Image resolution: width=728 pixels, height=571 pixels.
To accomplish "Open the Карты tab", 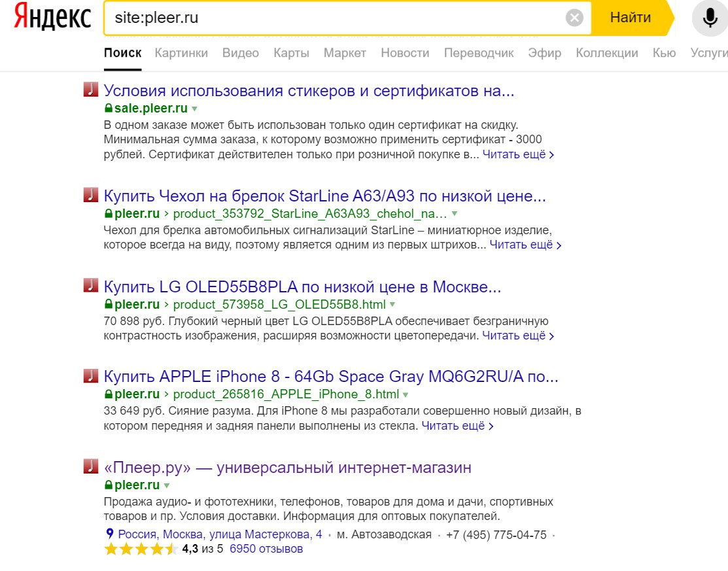I will [x=291, y=53].
